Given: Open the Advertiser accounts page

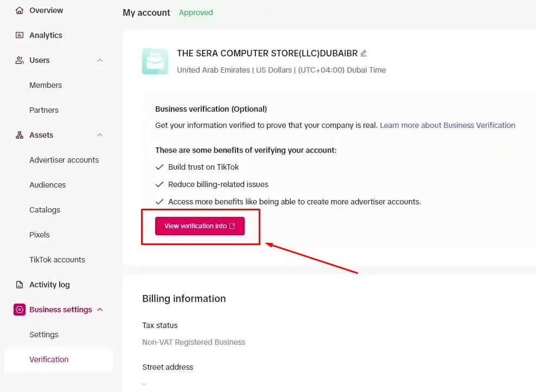Looking at the screenshot, I should pos(63,159).
